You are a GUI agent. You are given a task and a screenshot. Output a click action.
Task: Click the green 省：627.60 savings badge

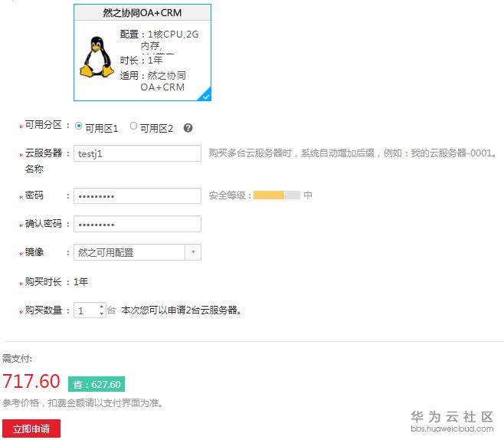pos(97,384)
